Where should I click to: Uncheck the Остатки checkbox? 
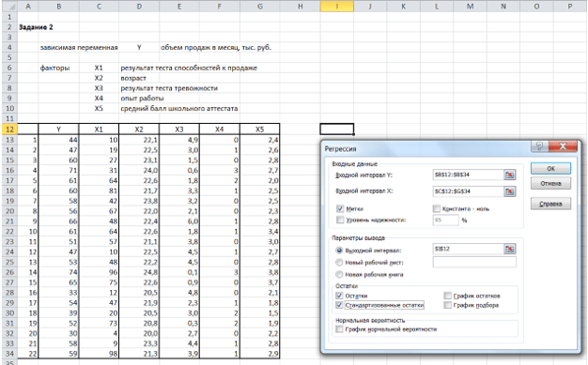click(339, 296)
